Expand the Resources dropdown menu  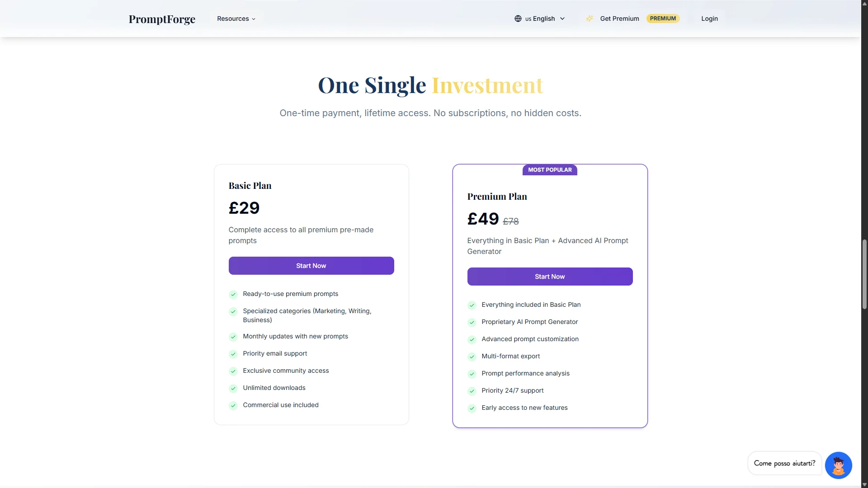pos(236,19)
